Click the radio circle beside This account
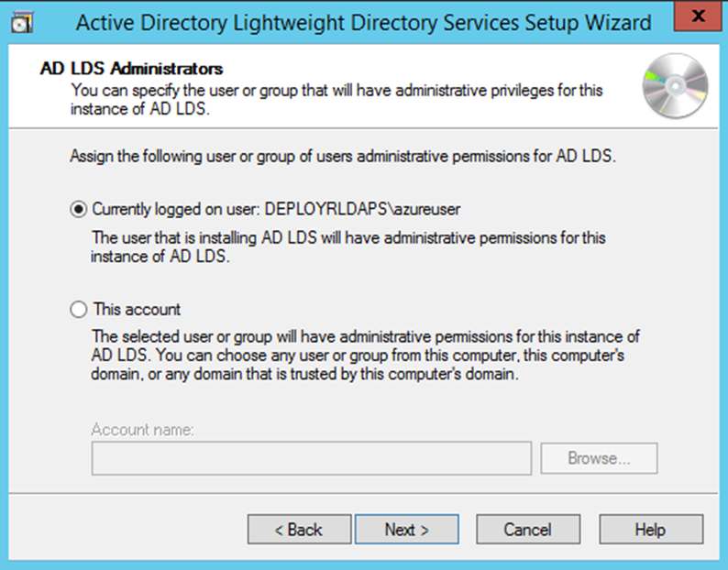The width and height of the screenshot is (728, 570). point(79,310)
